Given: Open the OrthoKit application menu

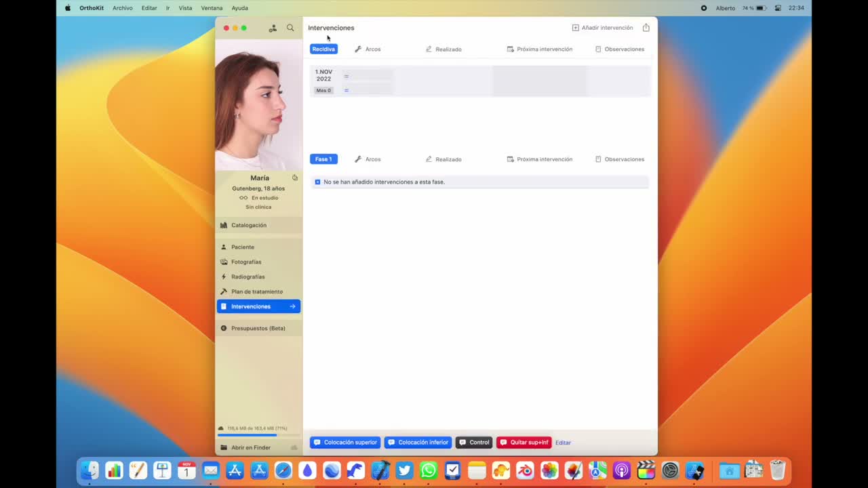Looking at the screenshot, I should point(92,8).
